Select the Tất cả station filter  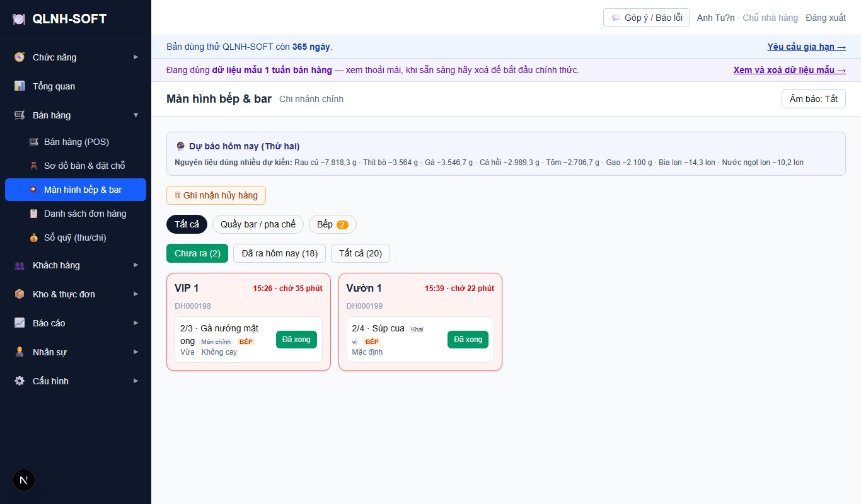[x=187, y=224]
